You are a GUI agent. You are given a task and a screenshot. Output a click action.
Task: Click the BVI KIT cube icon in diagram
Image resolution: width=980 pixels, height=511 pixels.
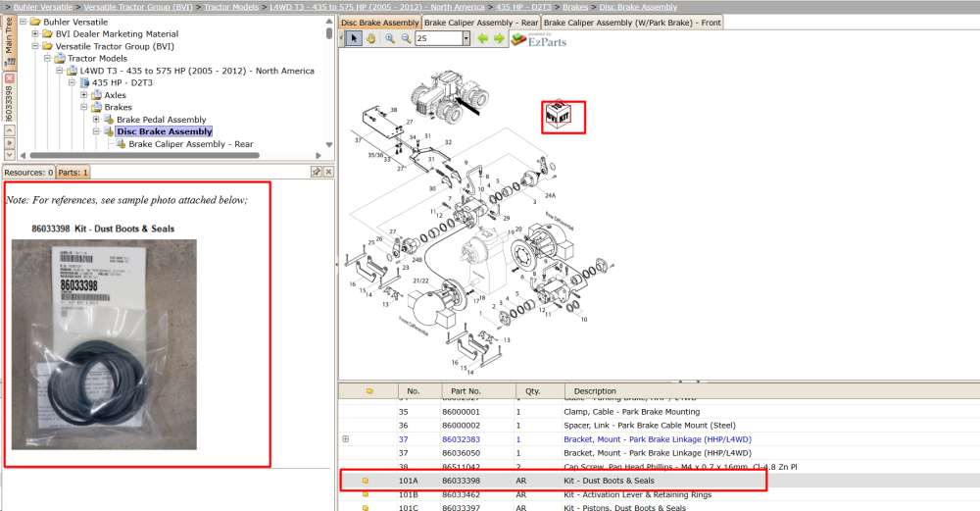click(558, 115)
